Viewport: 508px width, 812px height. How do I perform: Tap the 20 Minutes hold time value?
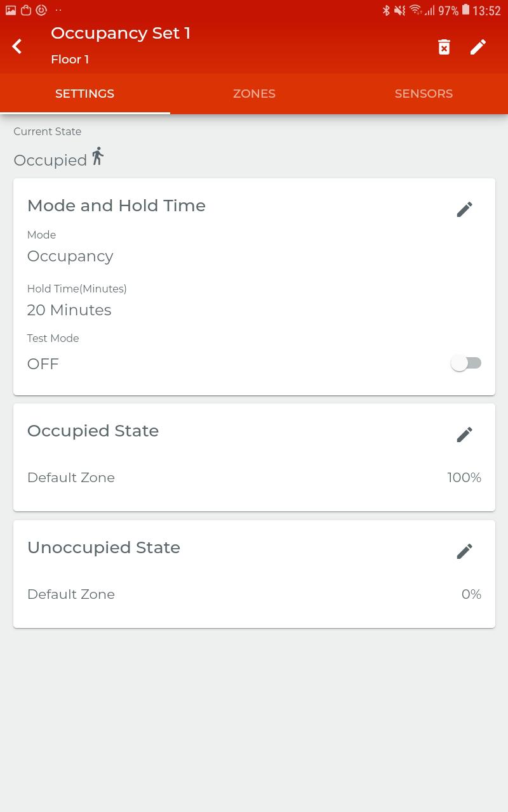pyautogui.click(x=69, y=310)
